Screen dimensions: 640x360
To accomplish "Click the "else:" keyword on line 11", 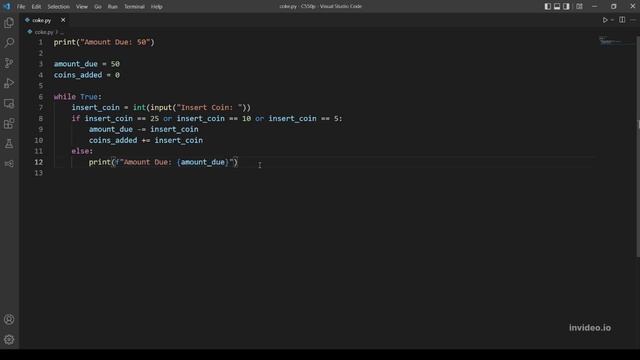I will coord(82,151).
